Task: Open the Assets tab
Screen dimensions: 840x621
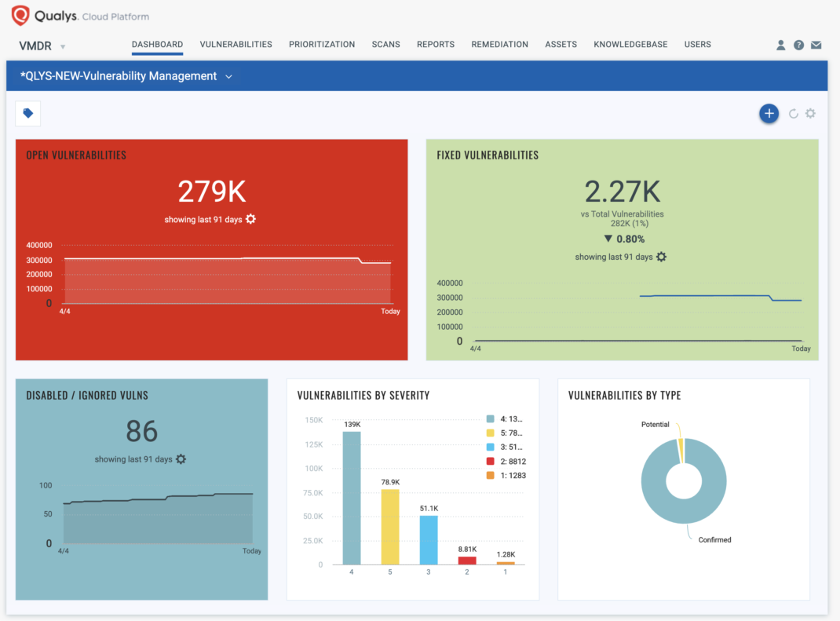Action: [561, 45]
